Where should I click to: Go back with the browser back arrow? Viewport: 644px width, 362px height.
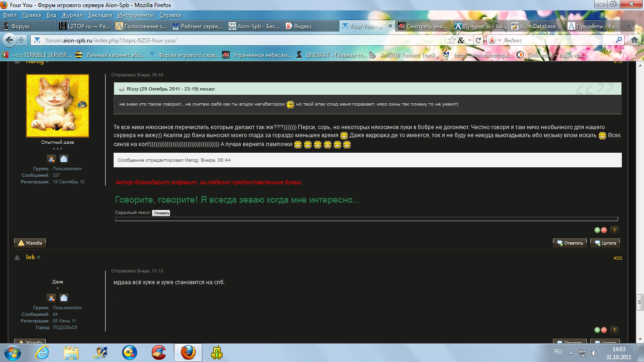(x=9, y=40)
